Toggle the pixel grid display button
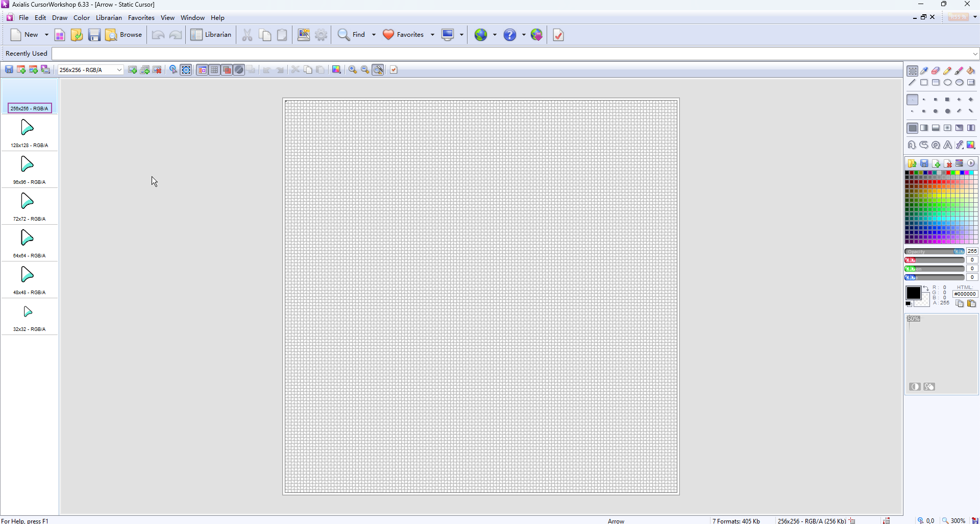The height and width of the screenshot is (524, 980). click(x=215, y=70)
